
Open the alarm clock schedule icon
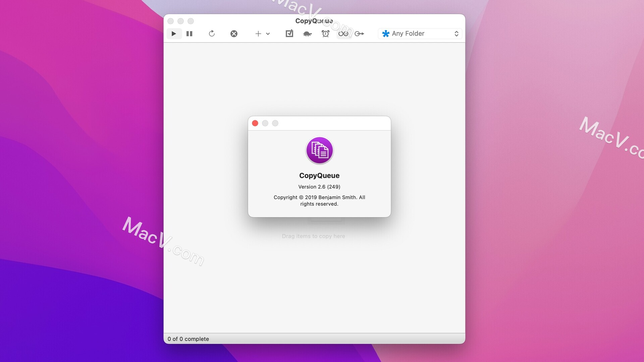click(325, 34)
